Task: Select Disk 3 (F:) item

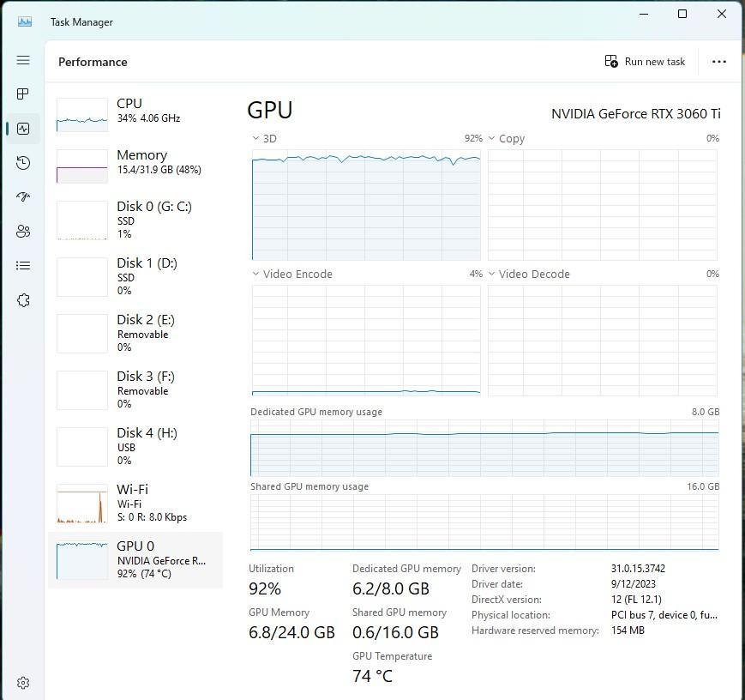Action: tap(135, 390)
